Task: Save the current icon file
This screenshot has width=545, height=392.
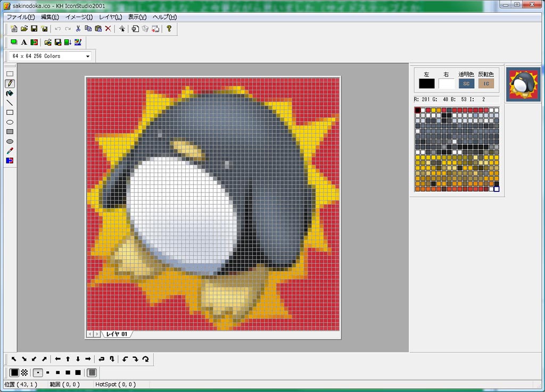Action: click(34, 29)
